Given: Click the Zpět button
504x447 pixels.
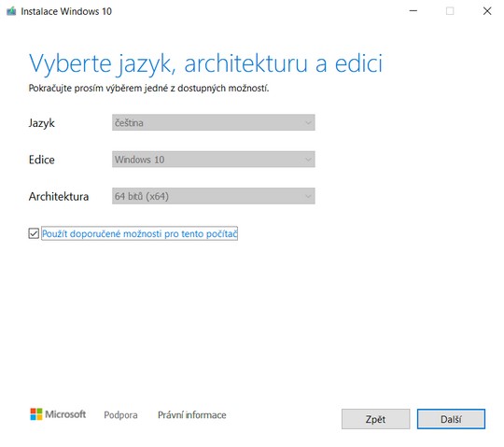Looking at the screenshot, I should pyautogui.click(x=375, y=419).
